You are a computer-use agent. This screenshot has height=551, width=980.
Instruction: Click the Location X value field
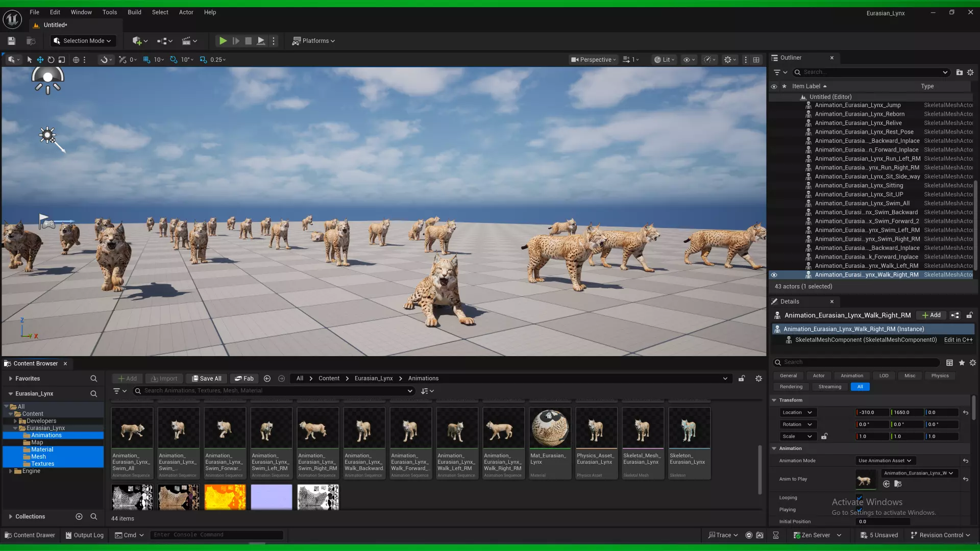[872, 412]
